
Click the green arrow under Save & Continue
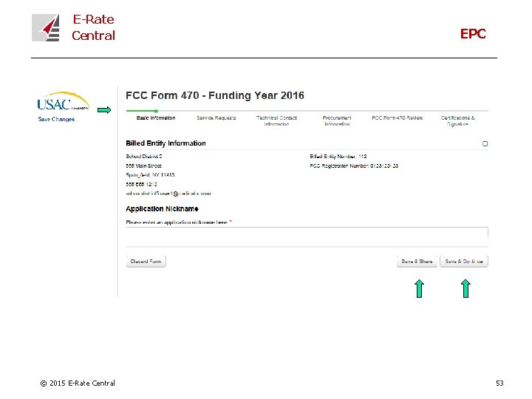click(x=465, y=287)
